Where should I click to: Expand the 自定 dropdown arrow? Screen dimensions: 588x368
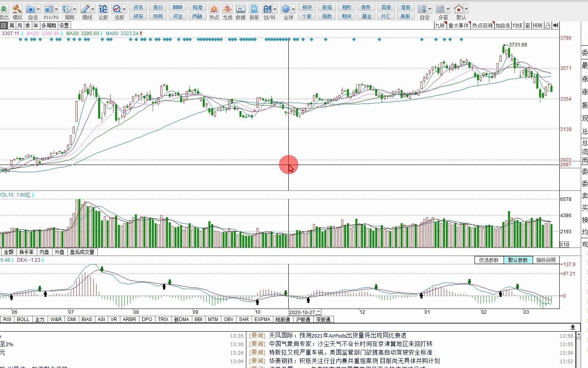430,8
